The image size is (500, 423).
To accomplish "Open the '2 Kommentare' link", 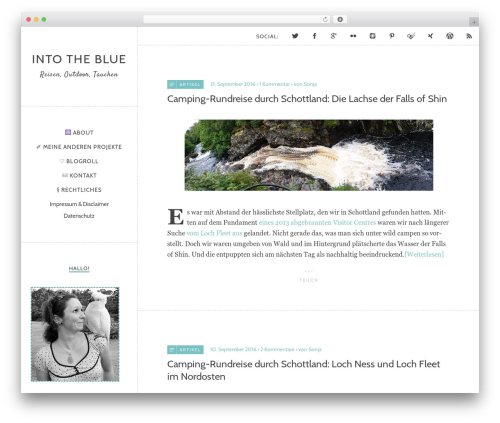I will pyautogui.click(x=277, y=349).
